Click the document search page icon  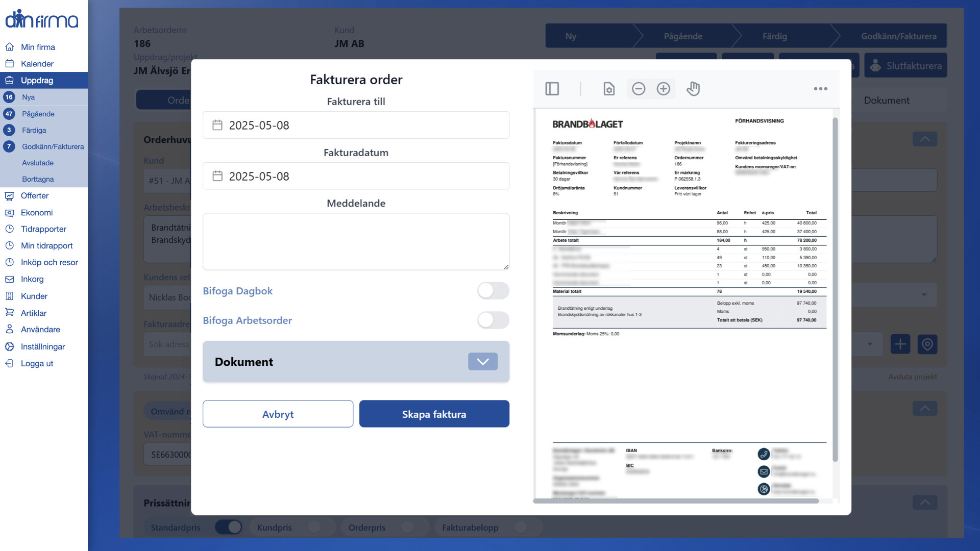609,89
